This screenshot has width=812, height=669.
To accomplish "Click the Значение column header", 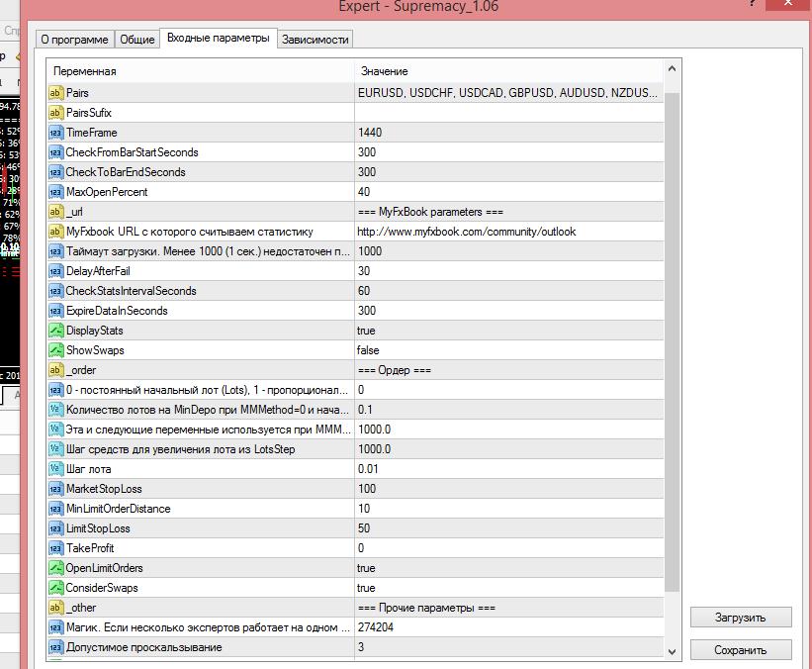I will 509,71.
